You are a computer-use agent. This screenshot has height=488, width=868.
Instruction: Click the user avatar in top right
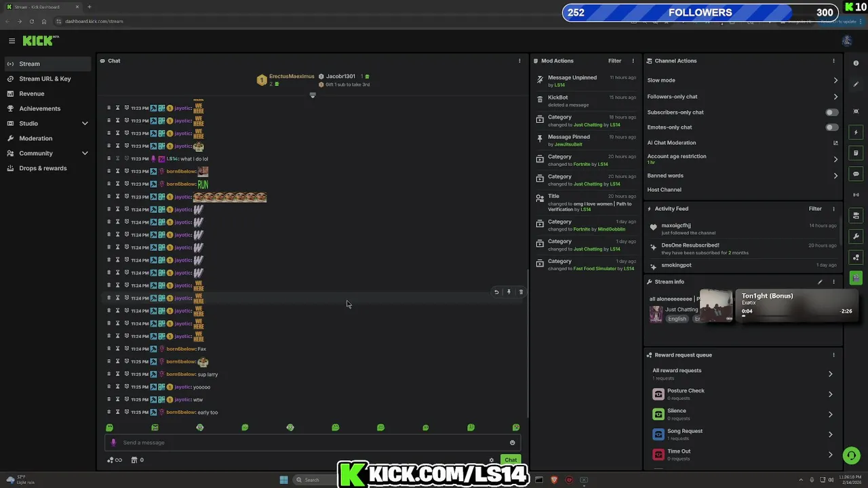pyautogui.click(x=846, y=41)
